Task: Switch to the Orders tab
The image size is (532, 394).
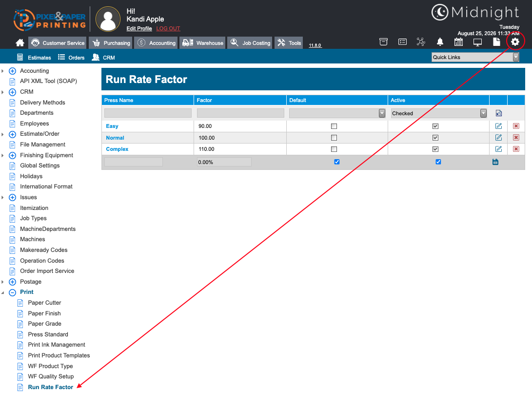Action: pos(71,58)
